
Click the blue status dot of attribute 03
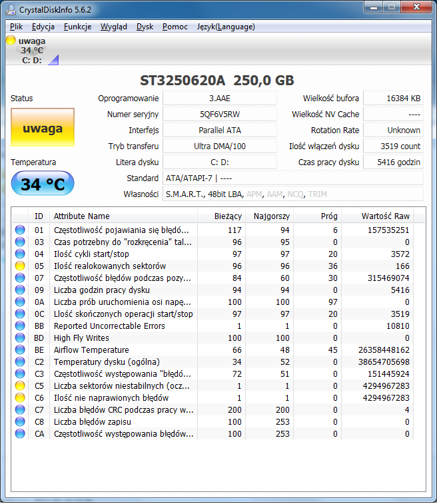(20, 242)
